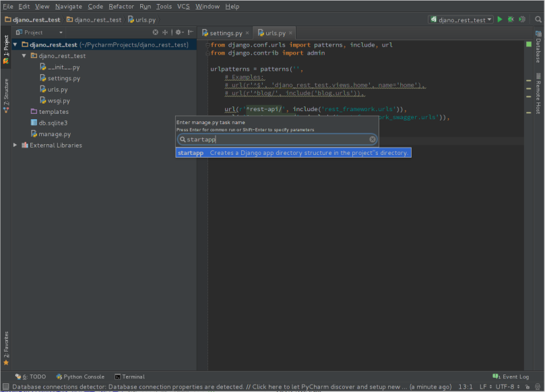The image size is (545, 392).
Task: Switch to the settings.py tab
Action: point(225,33)
